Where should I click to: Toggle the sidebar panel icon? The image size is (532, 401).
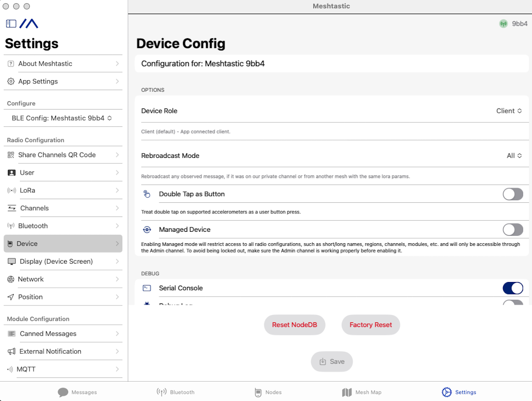point(11,24)
